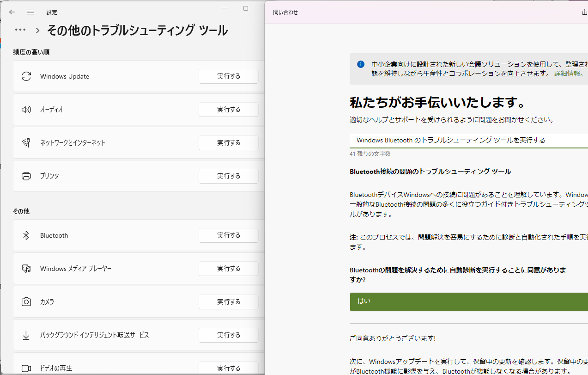
Task: Select the Bluetooth icon
Action: pyautogui.click(x=26, y=235)
